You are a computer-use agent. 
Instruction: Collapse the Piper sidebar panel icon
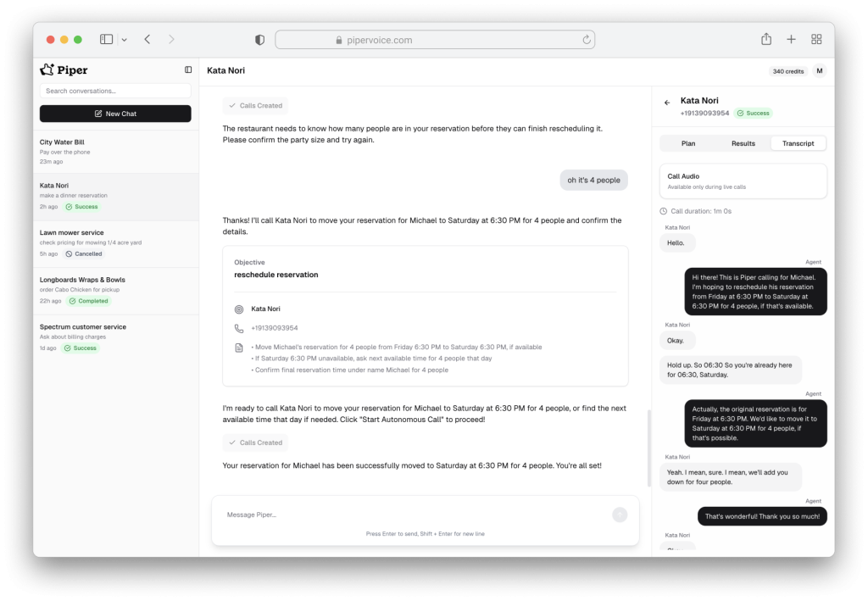click(x=188, y=70)
